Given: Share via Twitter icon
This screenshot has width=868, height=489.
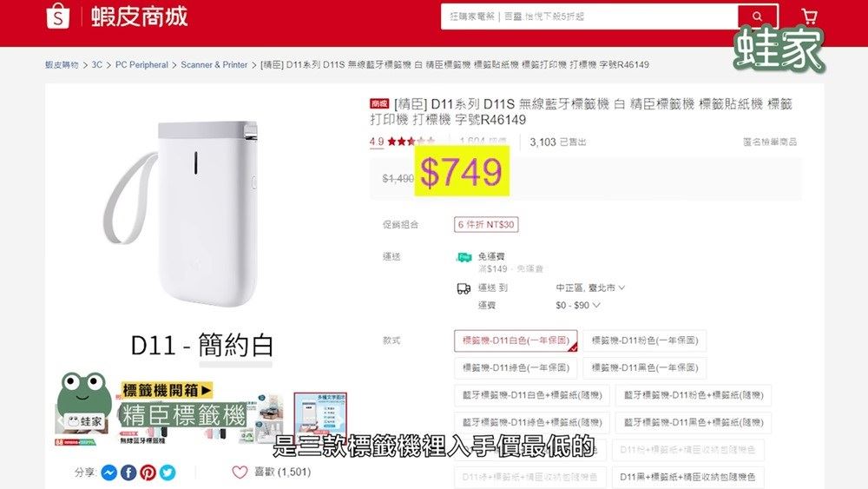Looking at the screenshot, I should pos(168,472).
